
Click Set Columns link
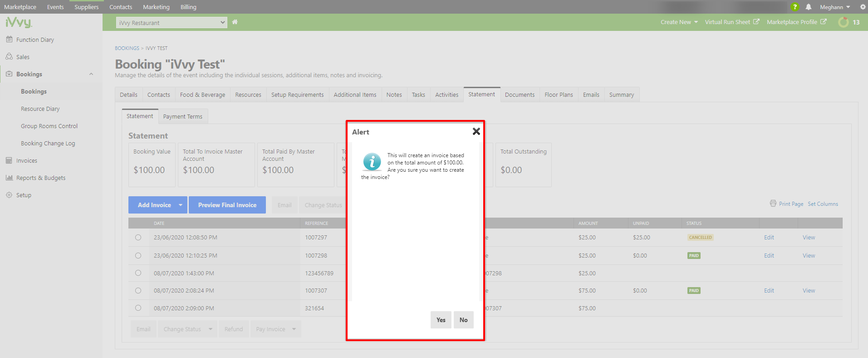(x=823, y=204)
